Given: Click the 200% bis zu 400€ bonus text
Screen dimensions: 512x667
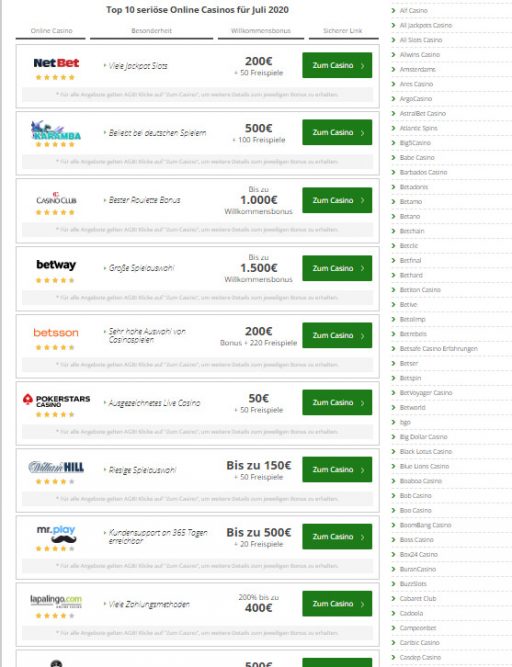Looking at the screenshot, I should tap(259, 603).
